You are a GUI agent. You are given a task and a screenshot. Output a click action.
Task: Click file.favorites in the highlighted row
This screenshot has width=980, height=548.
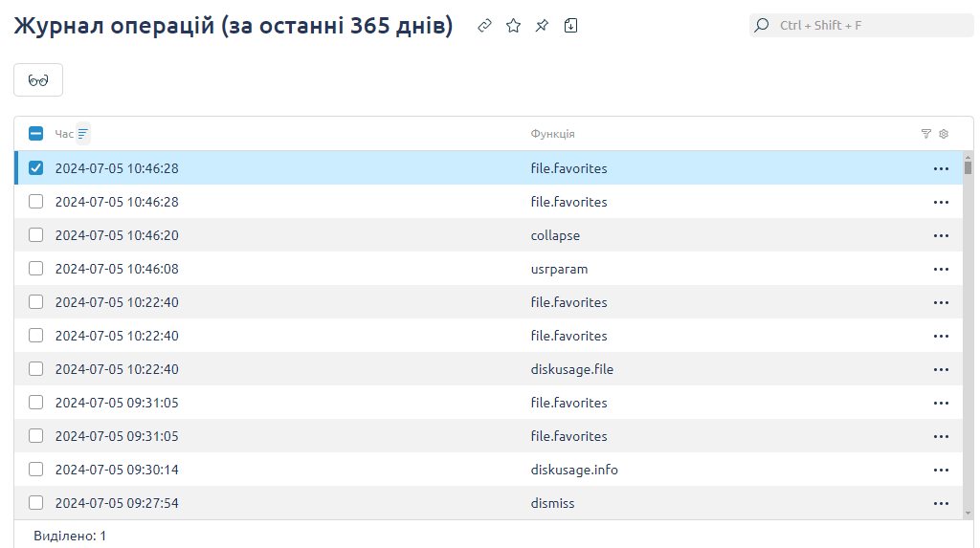coord(568,168)
